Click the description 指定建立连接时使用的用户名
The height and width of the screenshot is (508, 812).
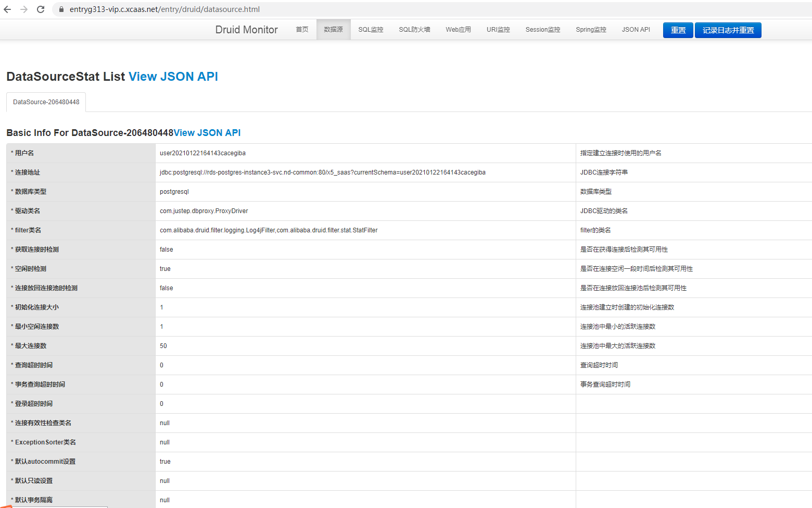pyautogui.click(x=621, y=153)
